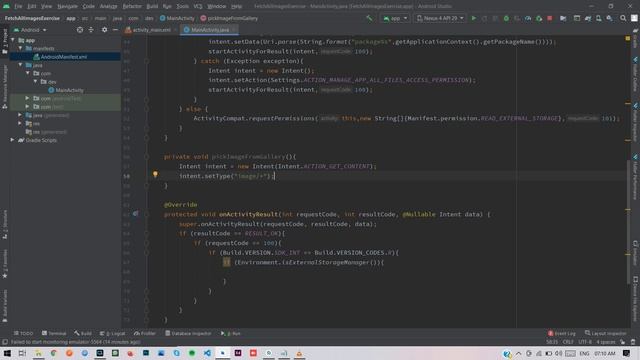640x360 pixels.
Task: Open the Layout Inspector
Action: tap(606, 333)
